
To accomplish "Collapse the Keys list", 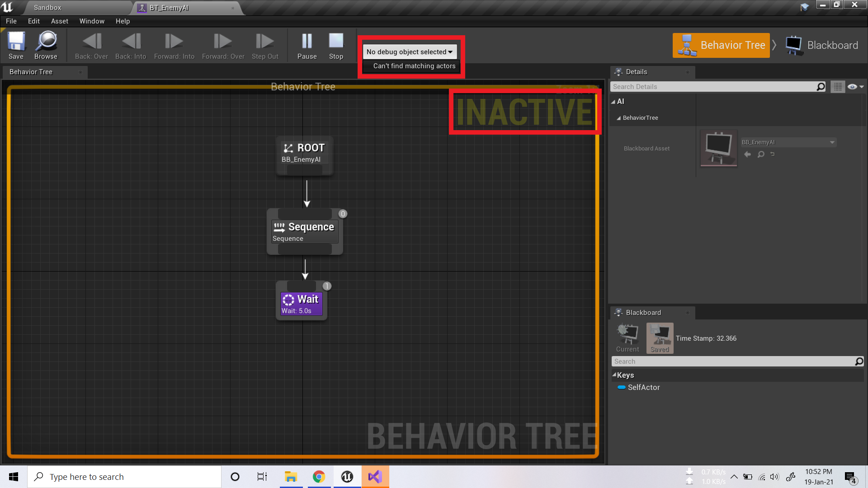I will coord(614,375).
